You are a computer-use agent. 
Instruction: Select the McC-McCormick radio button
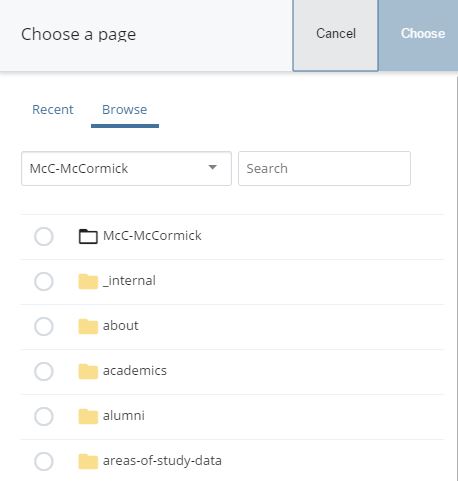point(44,236)
